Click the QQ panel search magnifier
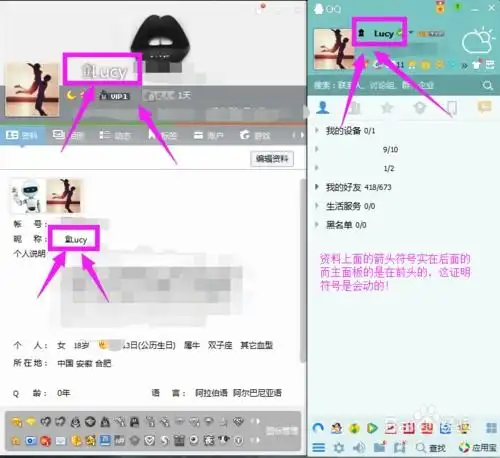Viewport: 500px width, 458px height. pyautogui.click(x=488, y=86)
